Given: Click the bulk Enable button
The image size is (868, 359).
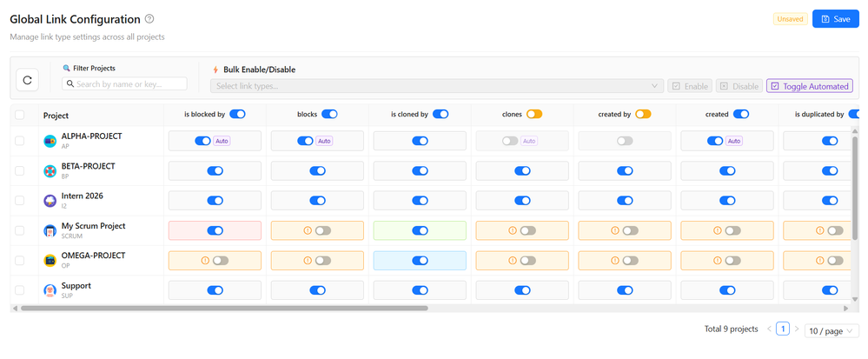Looking at the screenshot, I should click(689, 86).
